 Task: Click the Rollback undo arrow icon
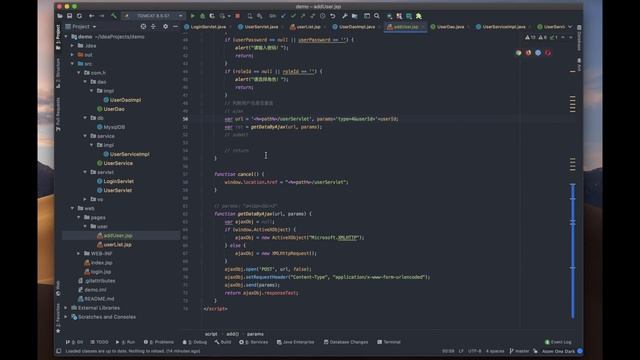tap(333, 16)
